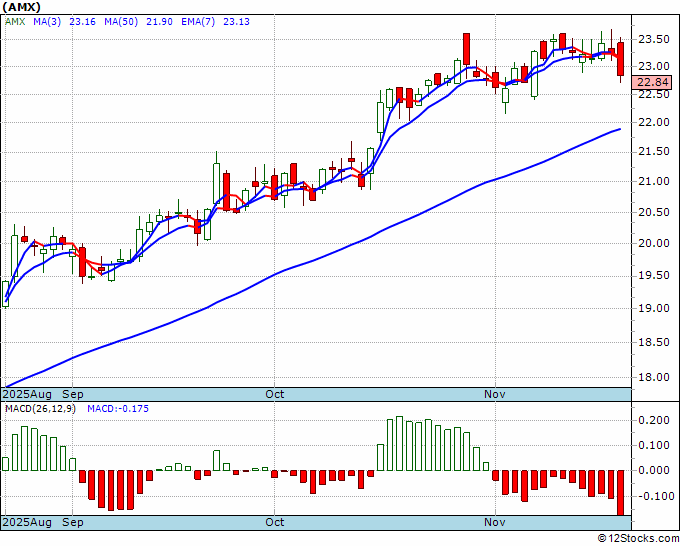
Task: Click the 18.00 price axis label
Action: click(654, 377)
